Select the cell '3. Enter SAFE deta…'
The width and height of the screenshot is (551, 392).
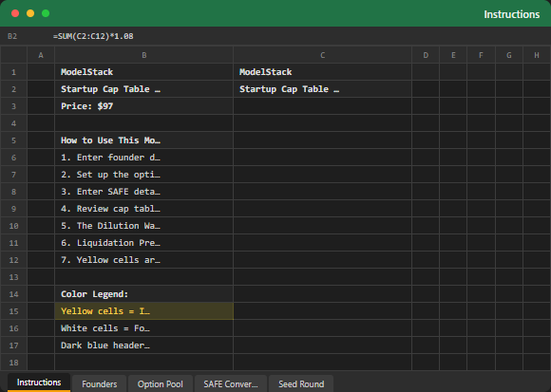coord(144,192)
